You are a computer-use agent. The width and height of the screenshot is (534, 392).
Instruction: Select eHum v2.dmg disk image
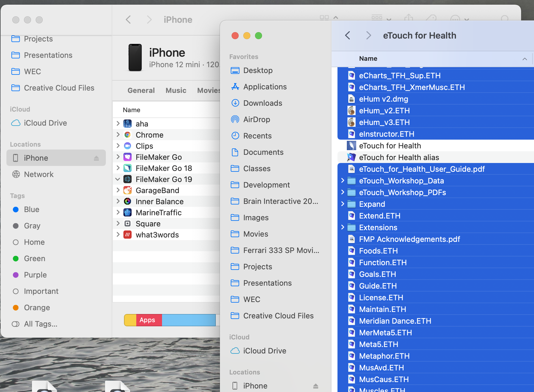436,99
